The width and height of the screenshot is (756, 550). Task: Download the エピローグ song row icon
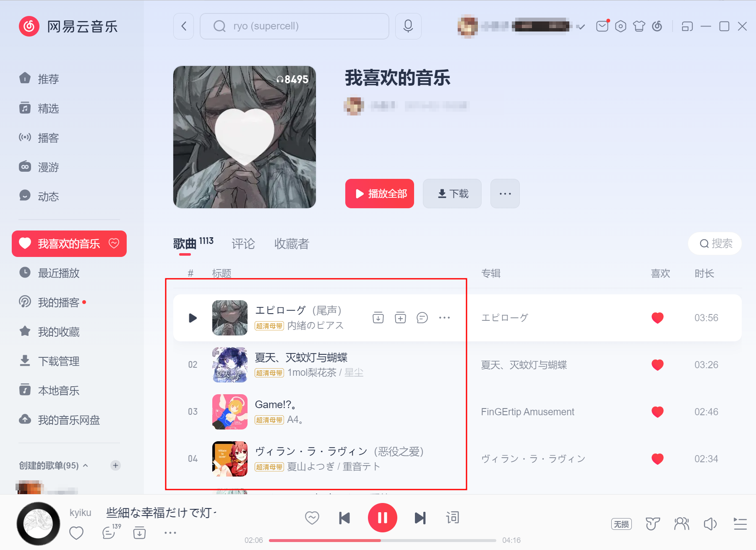378,318
